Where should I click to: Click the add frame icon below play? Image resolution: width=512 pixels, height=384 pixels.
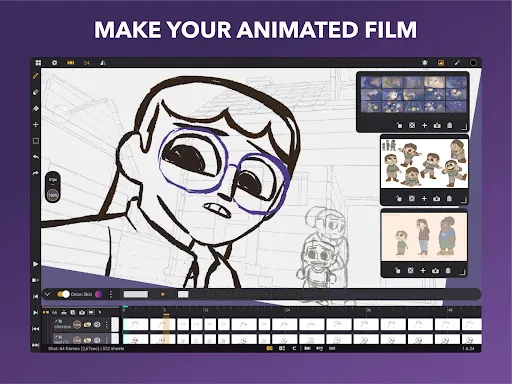(36, 280)
